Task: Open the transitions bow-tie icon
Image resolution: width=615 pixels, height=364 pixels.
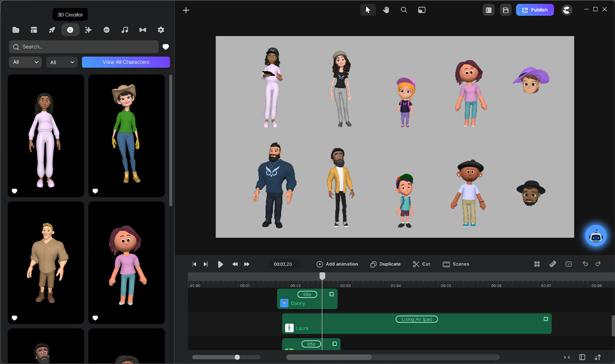Action: (143, 30)
